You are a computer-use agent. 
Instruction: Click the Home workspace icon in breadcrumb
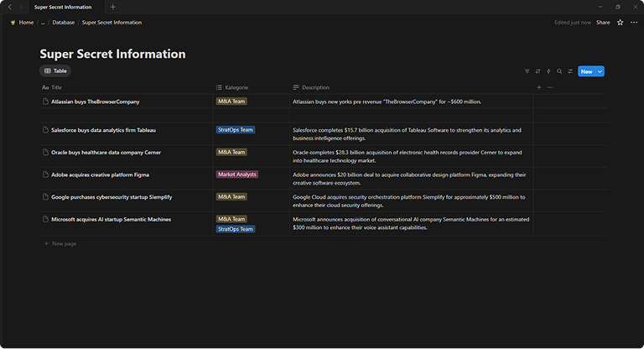[x=13, y=23]
